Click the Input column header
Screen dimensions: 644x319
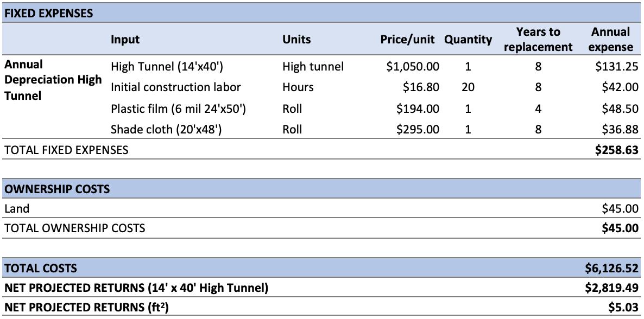[x=125, y=40]
